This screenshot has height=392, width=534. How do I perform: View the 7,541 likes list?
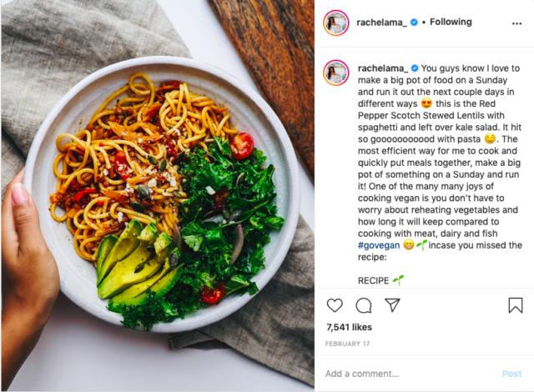pos(349,327)
